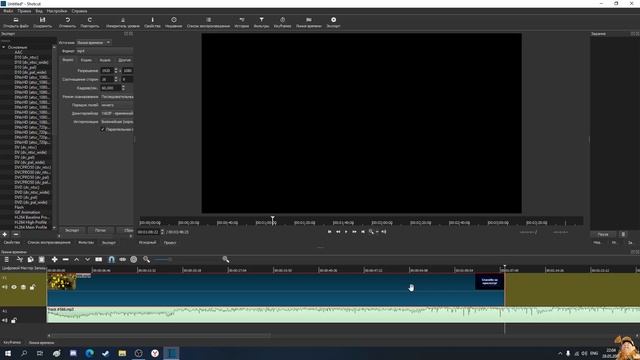Collapse the main presets group arrow

click(4, 47)
